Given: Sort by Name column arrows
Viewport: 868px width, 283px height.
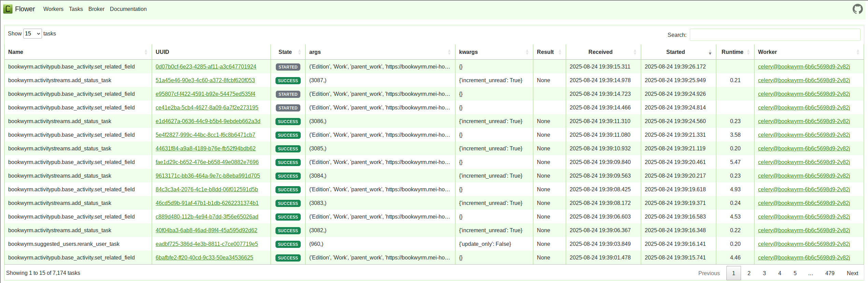Looking at the screenshot, I should 146,52.
